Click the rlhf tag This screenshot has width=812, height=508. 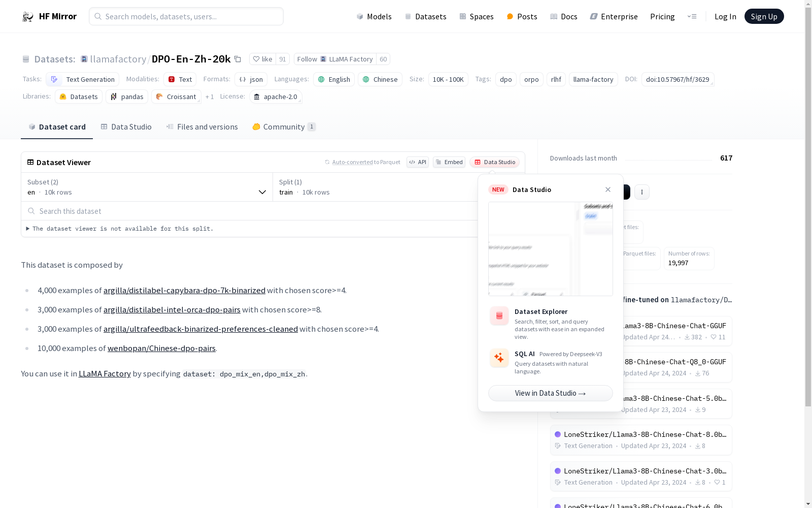(x=556, y=79)
